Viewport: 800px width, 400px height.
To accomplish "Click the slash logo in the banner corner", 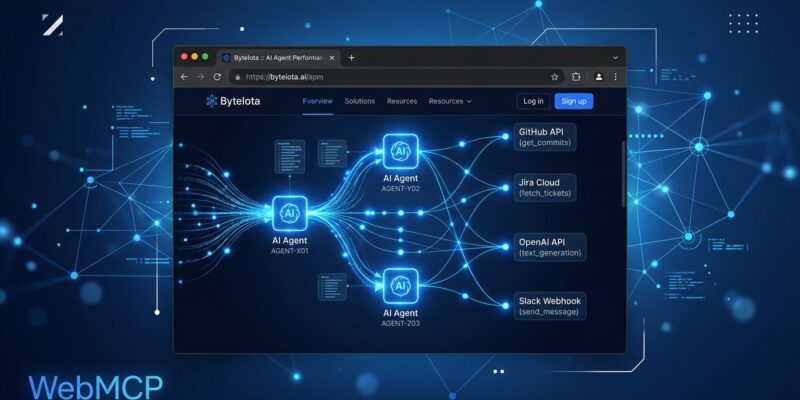I will tap(53, 25).
